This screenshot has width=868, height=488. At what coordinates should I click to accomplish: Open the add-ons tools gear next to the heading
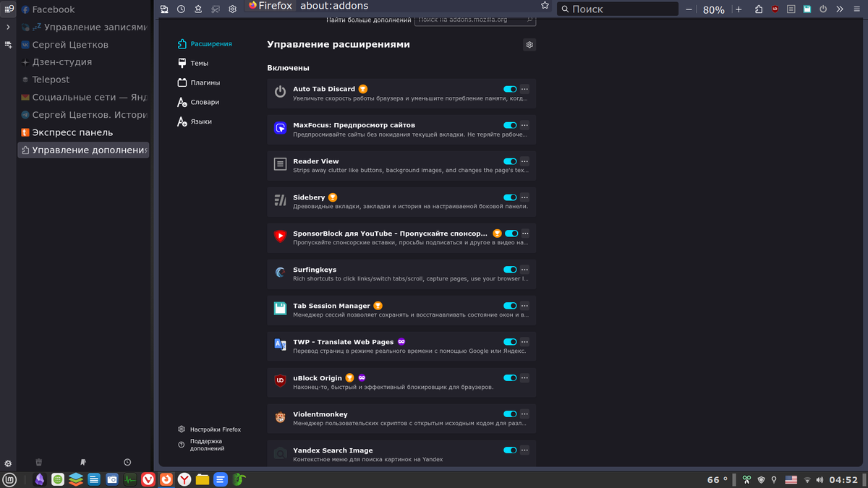click(529, 45)
